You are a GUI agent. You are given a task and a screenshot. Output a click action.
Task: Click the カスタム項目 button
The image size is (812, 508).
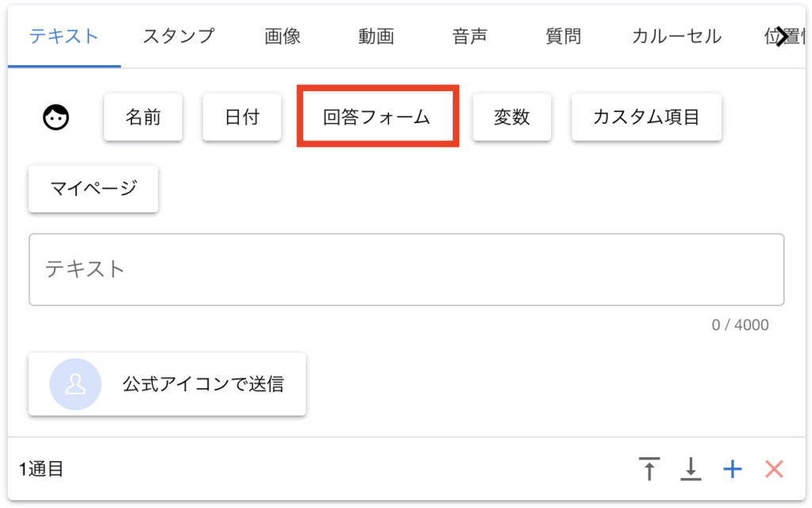[646, 117]
